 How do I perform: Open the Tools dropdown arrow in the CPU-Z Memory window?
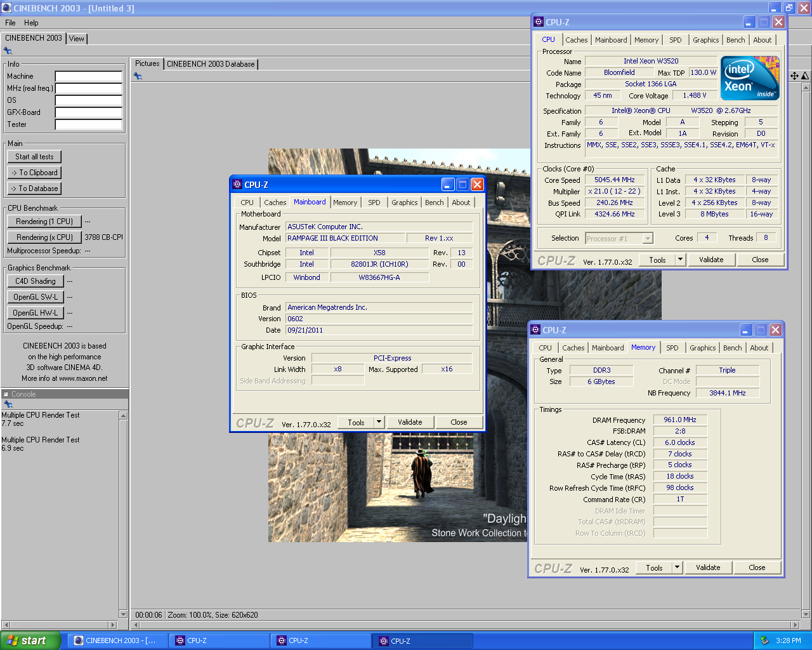pyautogui.click(x=677, y=567)
